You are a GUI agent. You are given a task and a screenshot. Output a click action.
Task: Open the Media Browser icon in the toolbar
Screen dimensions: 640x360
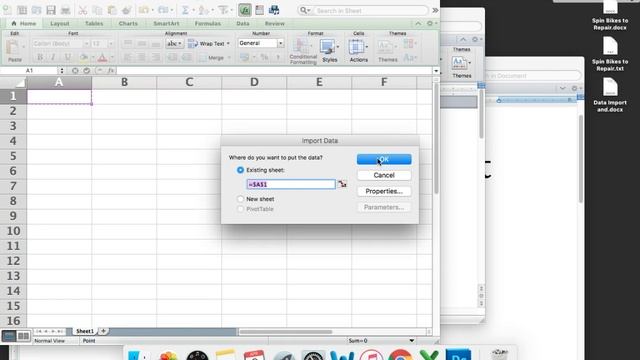point(274,10)
